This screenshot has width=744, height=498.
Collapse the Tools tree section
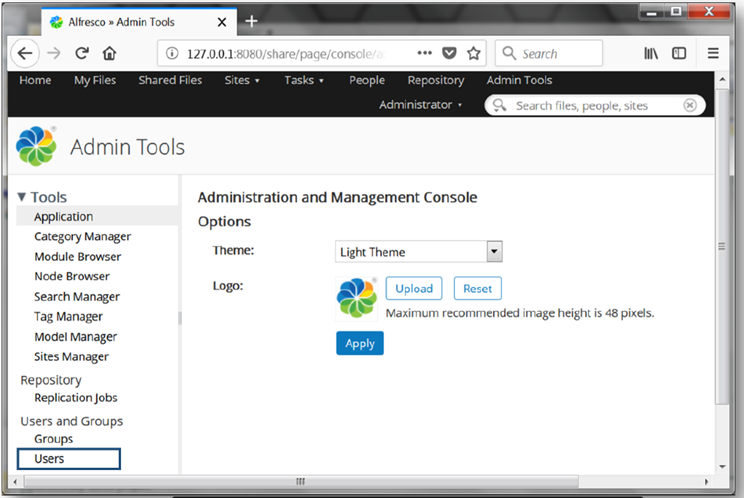[x=22, y=197]
